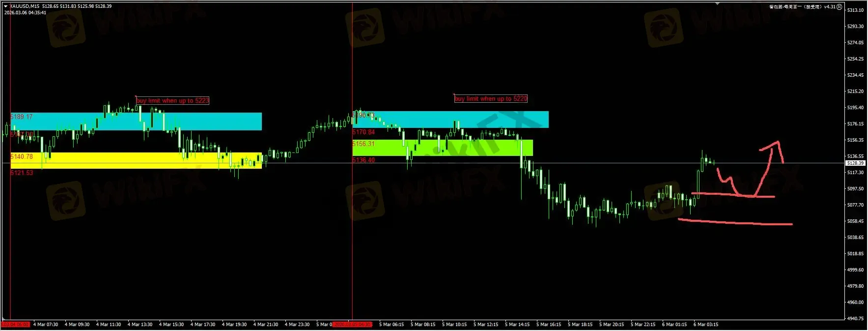Click '4 Mar 07:30' on the time axis
Viewport: 868px width, 331px height.
[46, 325]
